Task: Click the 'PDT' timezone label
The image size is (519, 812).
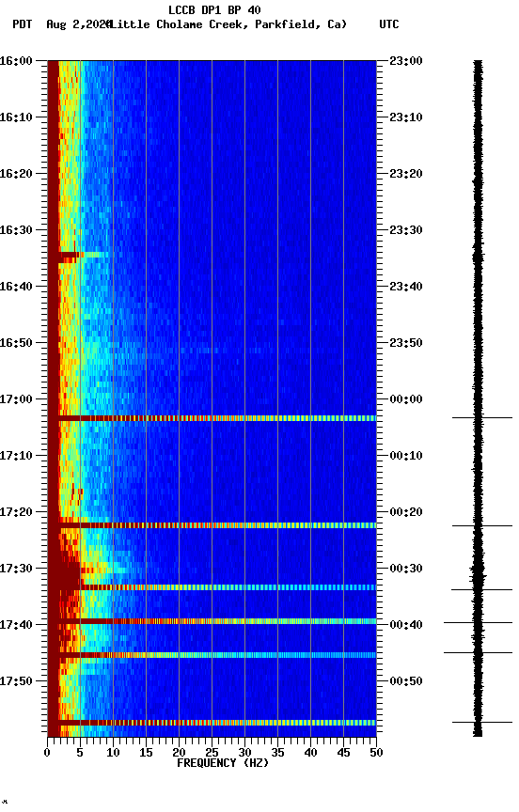Action: coord(23,24)
